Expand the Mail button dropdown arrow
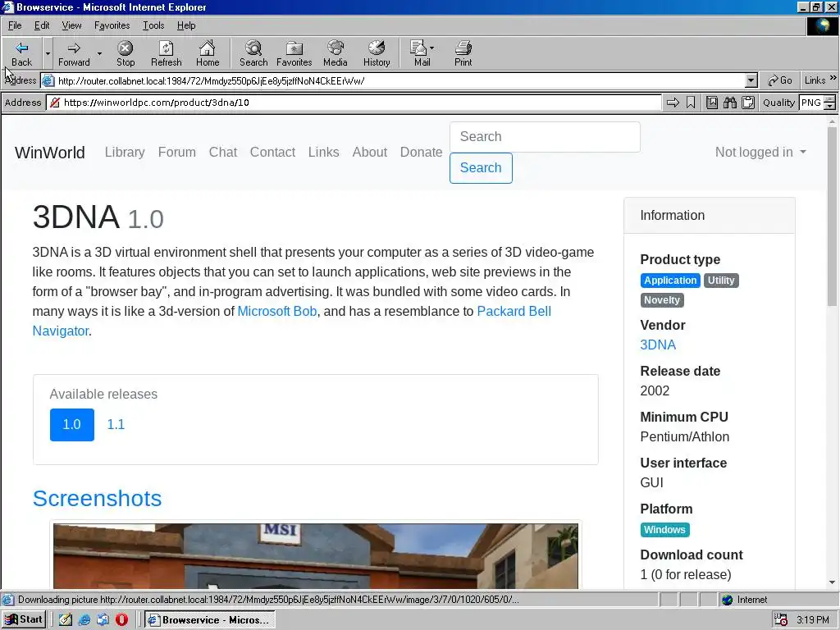This screenshot has width=840, height=630. tap(431, 48)
